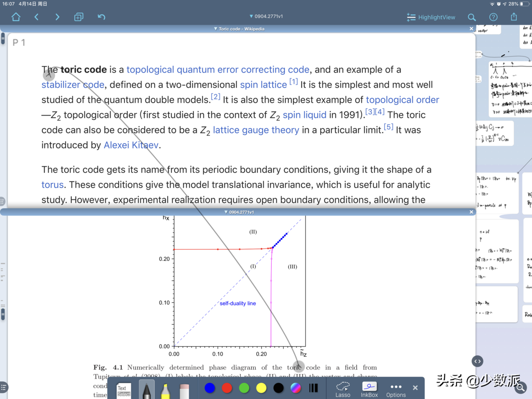Select the Lasso tool
The image size is (532, 399).
point(342,389)
